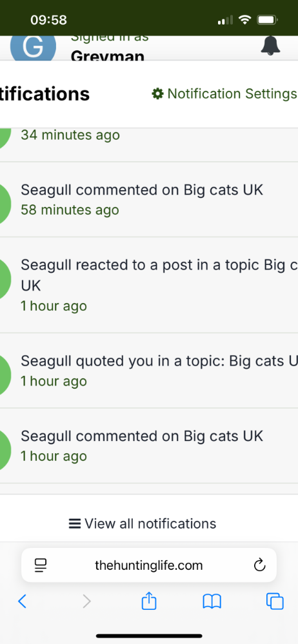
Task: Tap thehuntinglife.com address field
Action: 149,565
